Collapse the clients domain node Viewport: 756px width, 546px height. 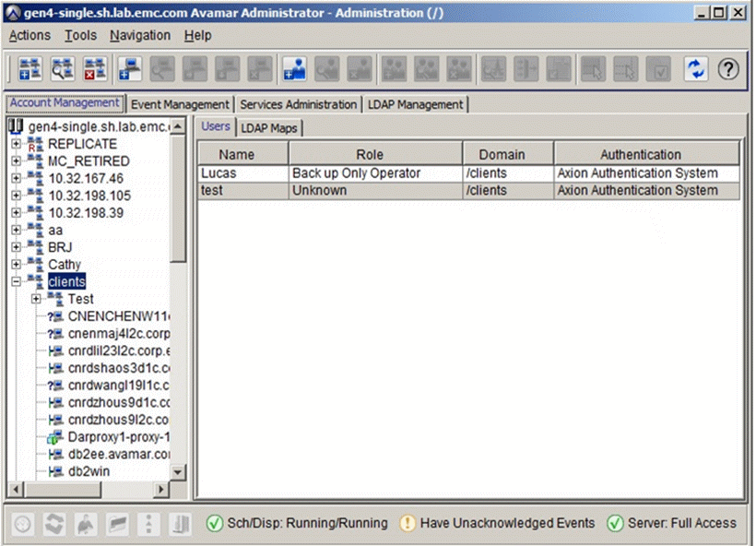tap(16, 282)
